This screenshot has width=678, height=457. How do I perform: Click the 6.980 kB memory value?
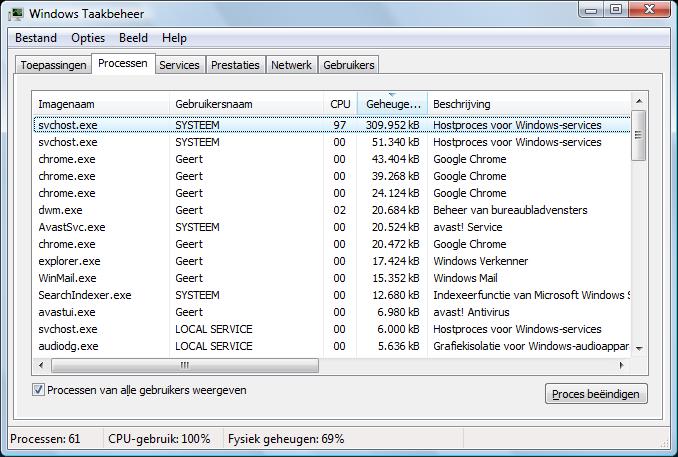pyautogui.click(x=398, y=312)
